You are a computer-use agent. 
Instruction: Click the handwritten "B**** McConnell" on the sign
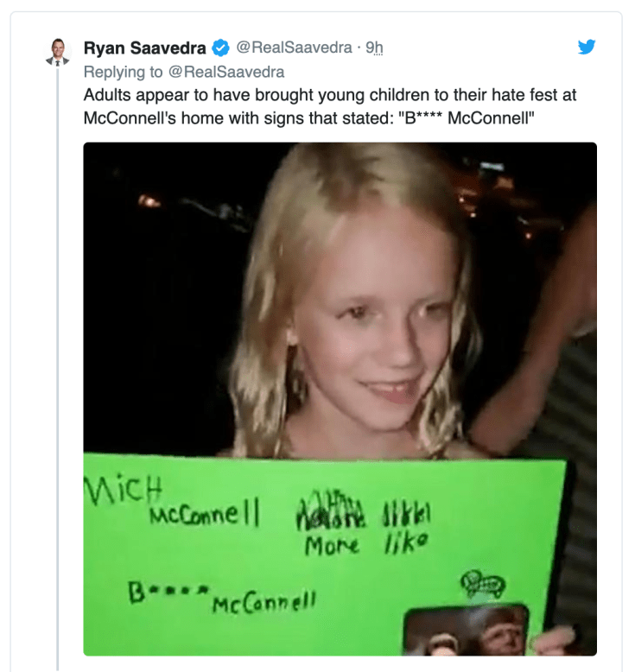pos(220,596)
